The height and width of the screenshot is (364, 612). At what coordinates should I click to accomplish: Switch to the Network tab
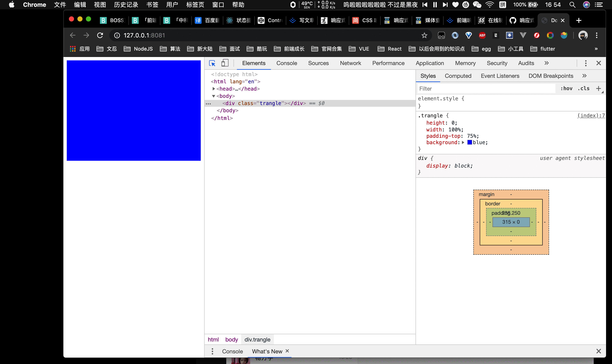click(x=350, y=63)
